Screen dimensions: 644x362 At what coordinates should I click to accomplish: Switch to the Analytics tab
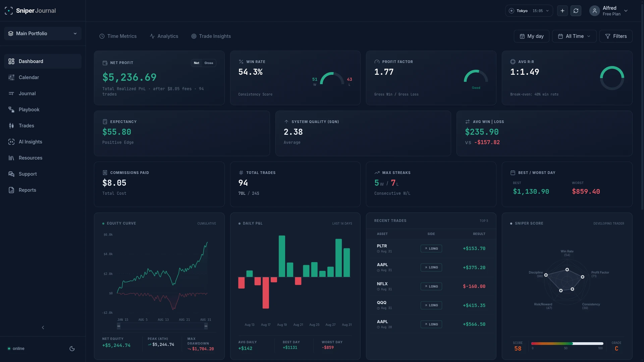pyautogui.click(x=164, y=36)
